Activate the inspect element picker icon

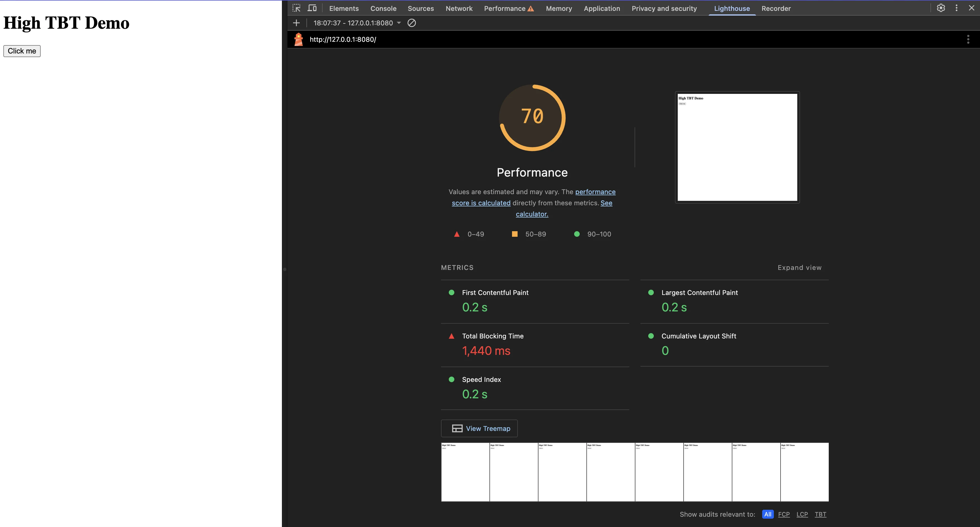pyautogui.click(x=296, y=8)
